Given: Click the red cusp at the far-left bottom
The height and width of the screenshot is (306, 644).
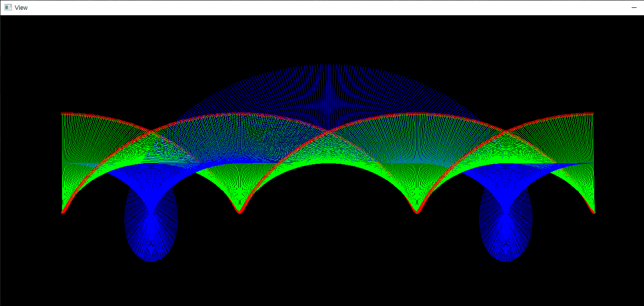Looking at the screenshot, I should (x=62, y=213).
